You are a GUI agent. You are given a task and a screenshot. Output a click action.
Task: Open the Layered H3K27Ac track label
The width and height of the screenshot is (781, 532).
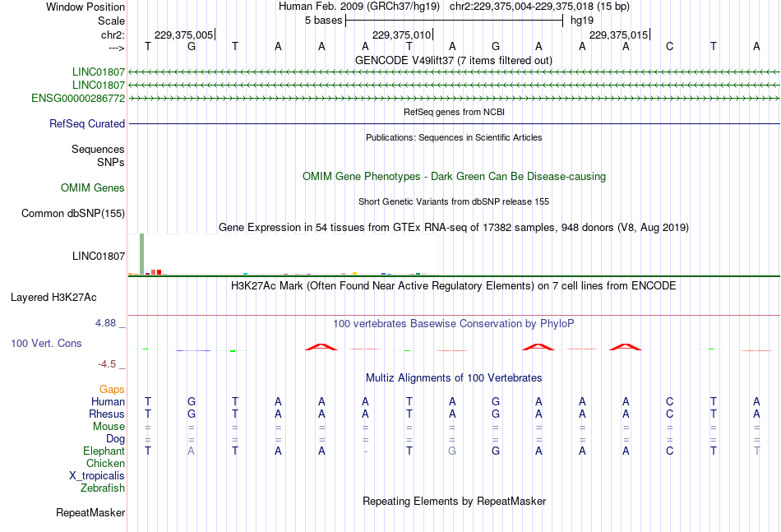(53, 298)
